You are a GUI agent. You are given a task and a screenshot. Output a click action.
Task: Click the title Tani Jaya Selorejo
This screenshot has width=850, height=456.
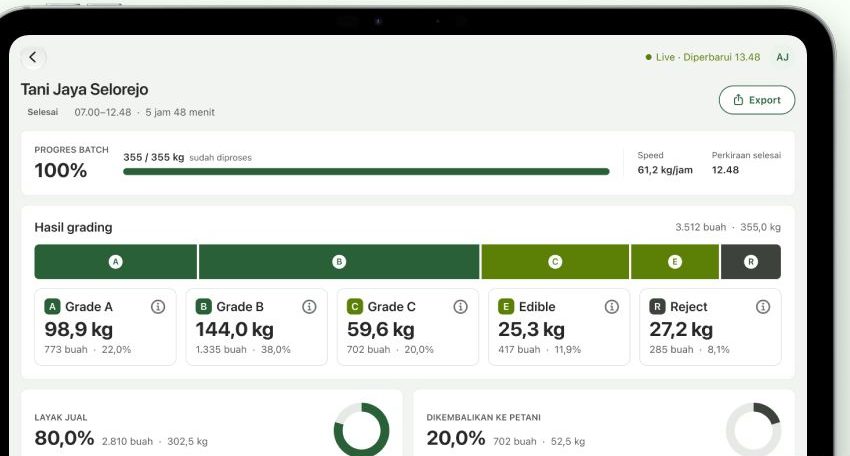coord(85,89)
